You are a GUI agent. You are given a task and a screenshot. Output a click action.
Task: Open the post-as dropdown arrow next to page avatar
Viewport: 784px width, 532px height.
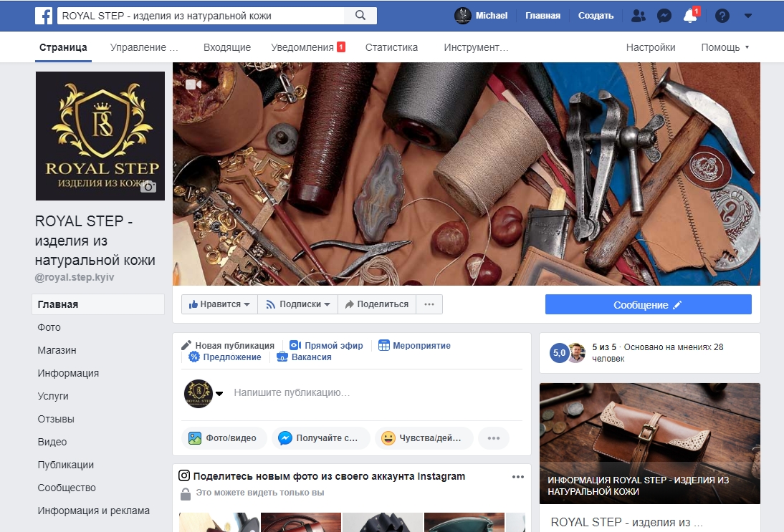click(x=219, y=394)
